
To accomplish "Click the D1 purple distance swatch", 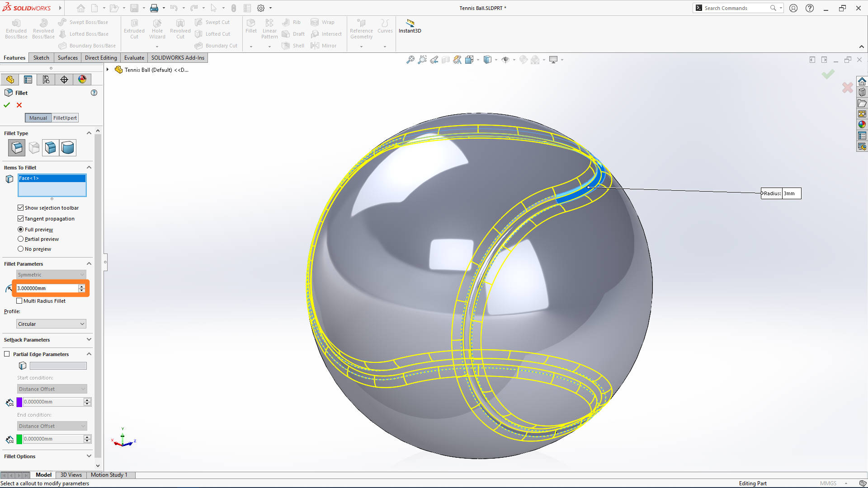I will (19, 402).
